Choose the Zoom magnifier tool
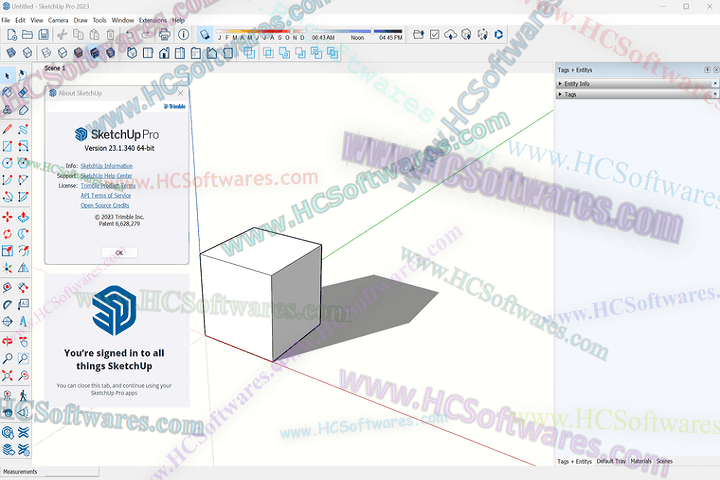This screenshot has height=480, width=720. pos(7,358)
